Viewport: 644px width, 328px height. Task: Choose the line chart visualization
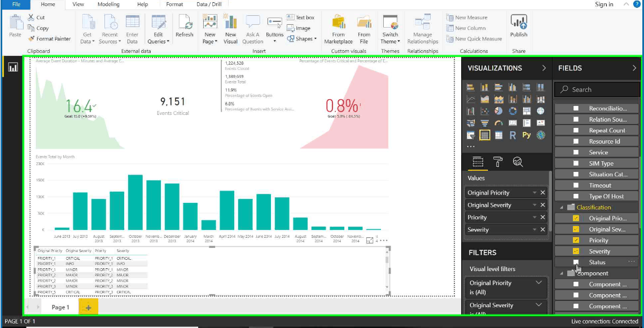(471, 99)
